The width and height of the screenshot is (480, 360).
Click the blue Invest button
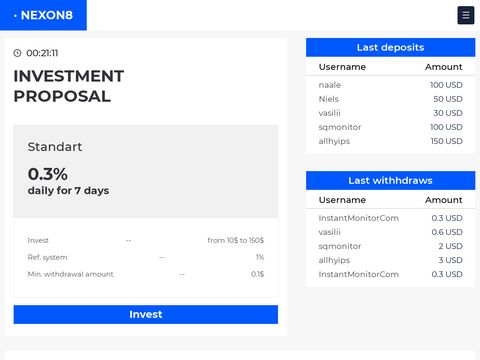146,314
